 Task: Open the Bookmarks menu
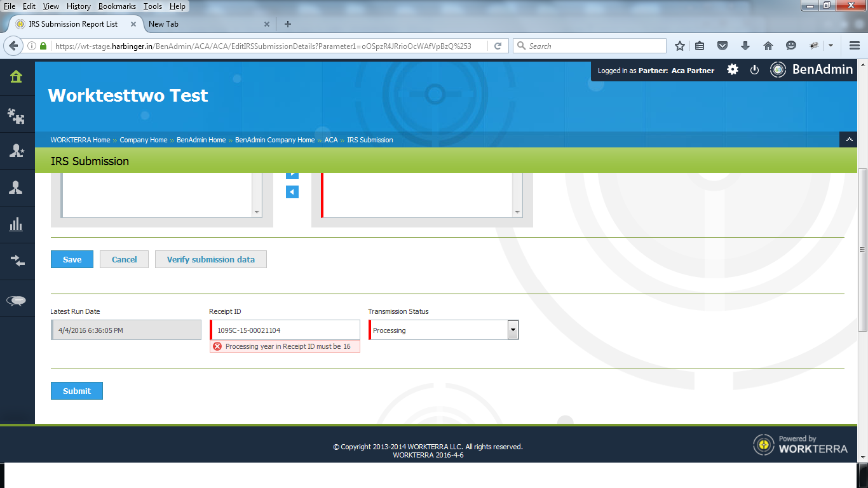tap(117, 6)
